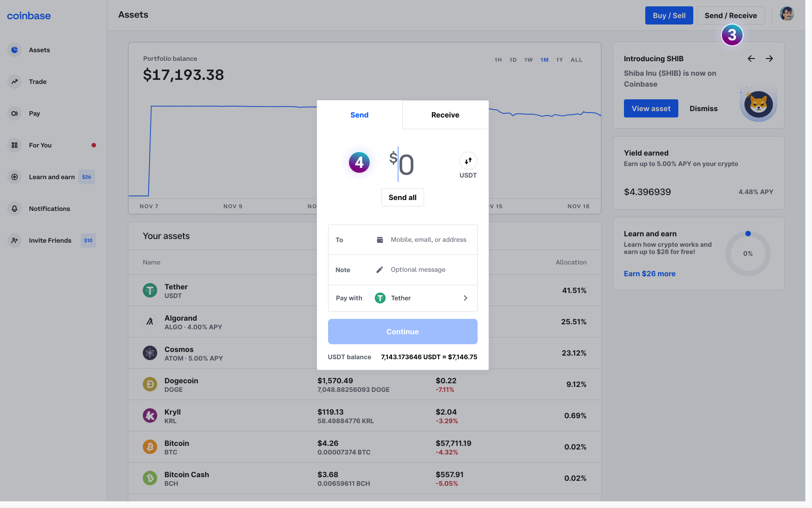
Task: Click the Name column header
Action: pyautogui.click(x=151, y=262)
